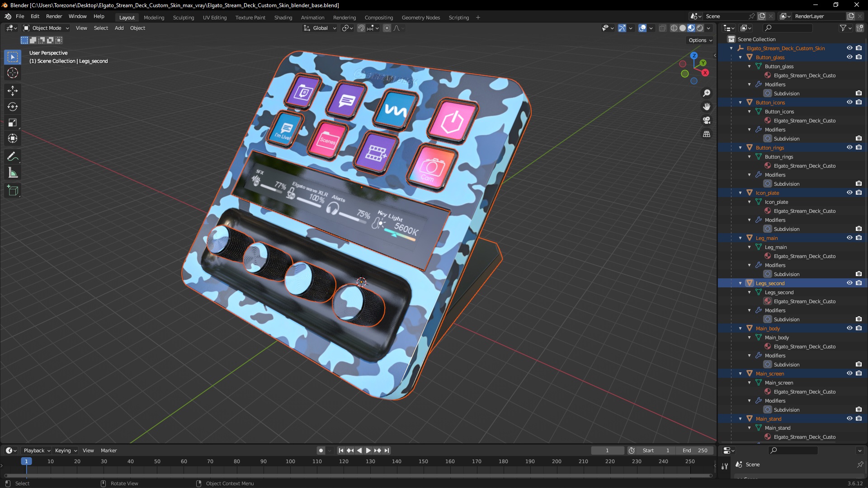This screenshot has width=868, height=488.
Task: Toggle X-ray mode icon
Action: tap(663, 28)
